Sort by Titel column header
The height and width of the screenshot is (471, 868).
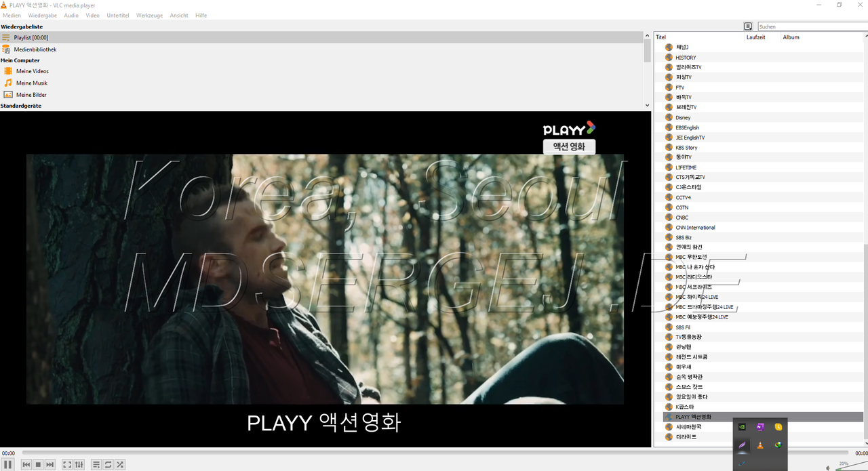coord(699,37)
